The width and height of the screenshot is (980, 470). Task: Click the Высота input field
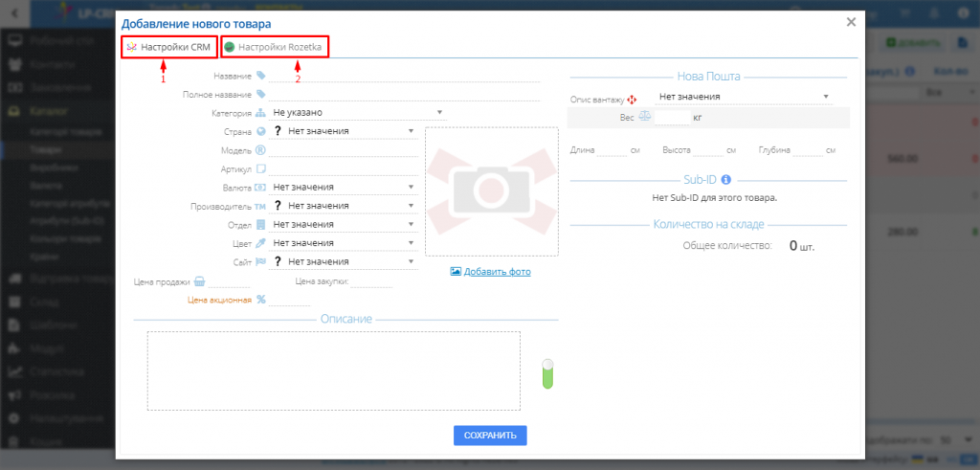[x=708, y=150]
